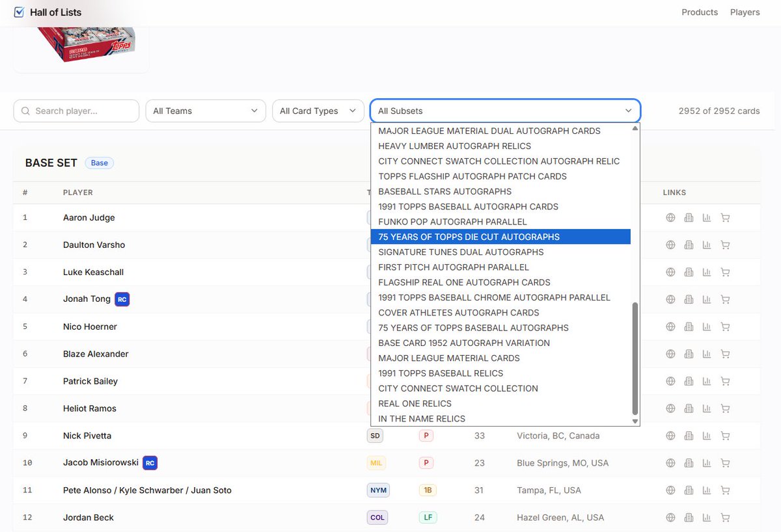Click the COL team badge for Jordan Beck
781x532 pixels.
coord(377,518)
